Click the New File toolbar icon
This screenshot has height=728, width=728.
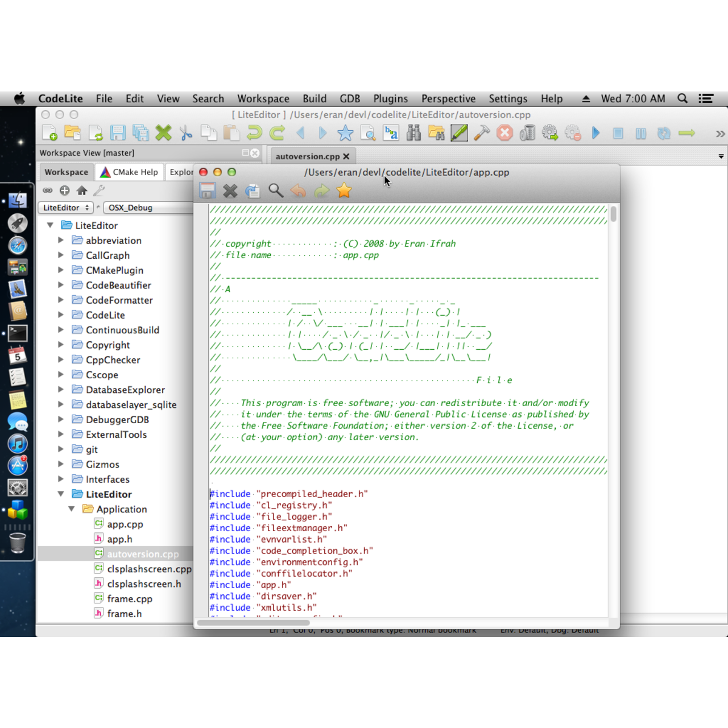(x=49, y=133)
